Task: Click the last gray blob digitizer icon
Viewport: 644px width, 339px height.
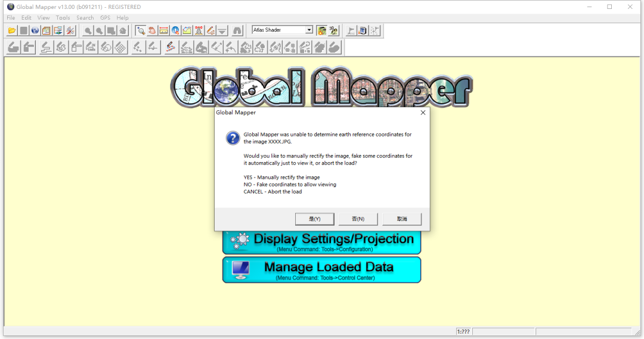Action: (335, 48)
